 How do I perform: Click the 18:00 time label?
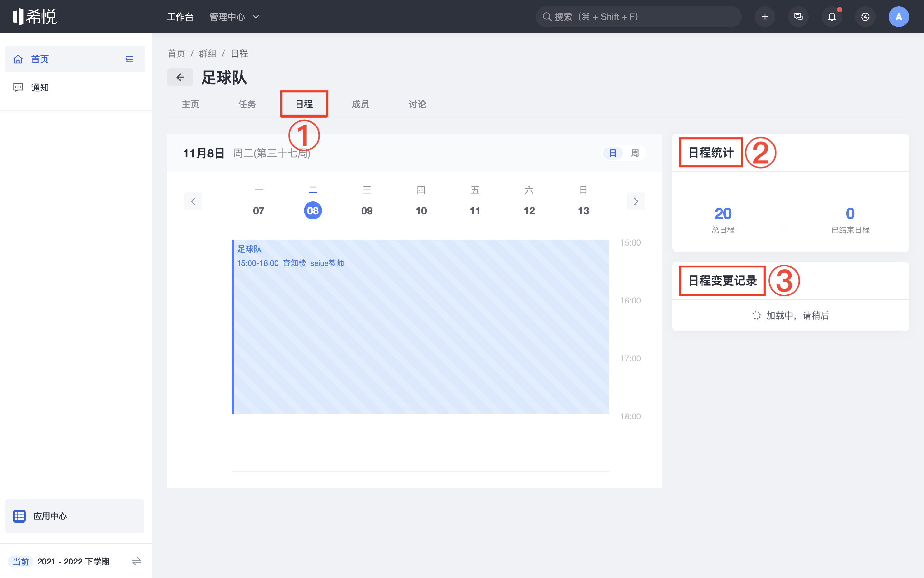[x=630, y=417]
